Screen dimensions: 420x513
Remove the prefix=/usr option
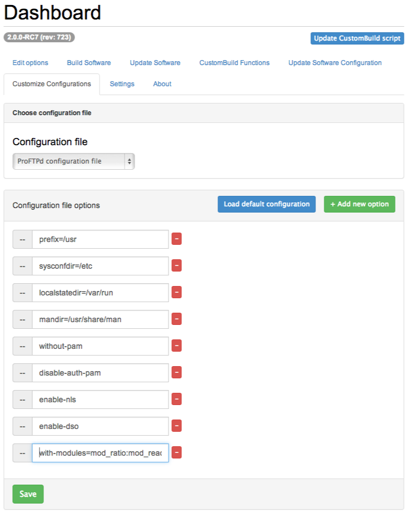176,239
